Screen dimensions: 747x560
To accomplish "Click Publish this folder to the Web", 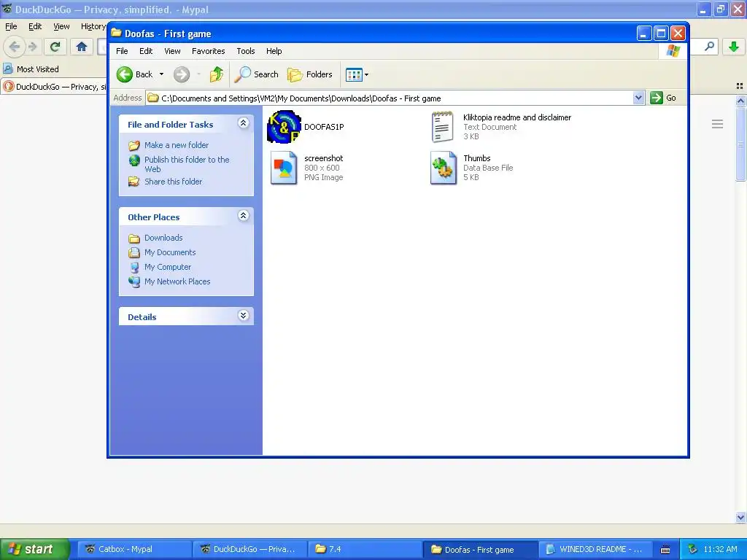I will pyautogui.click(x=187, y=164).
